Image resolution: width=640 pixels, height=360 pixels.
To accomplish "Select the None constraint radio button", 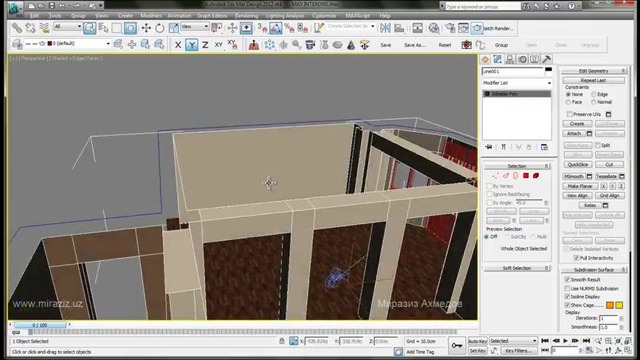I will [x=568, y=94].
